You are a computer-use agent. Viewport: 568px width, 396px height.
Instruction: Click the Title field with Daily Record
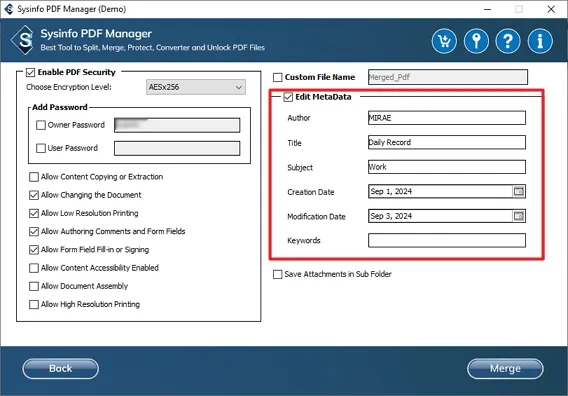coord(447,142)
